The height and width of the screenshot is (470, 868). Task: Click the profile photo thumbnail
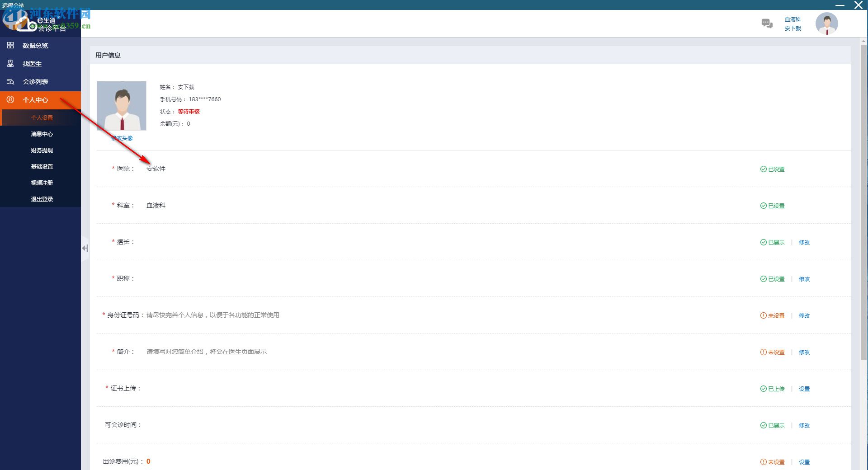pyautogui.click(x=122, y=106)
